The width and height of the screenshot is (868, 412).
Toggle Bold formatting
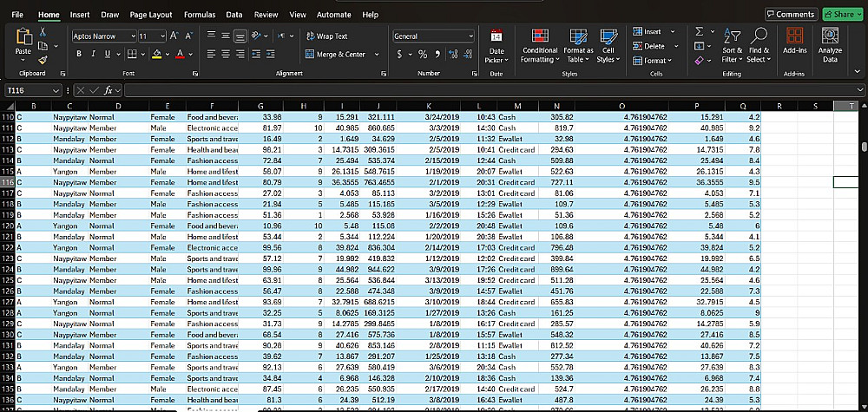(79, 55)
